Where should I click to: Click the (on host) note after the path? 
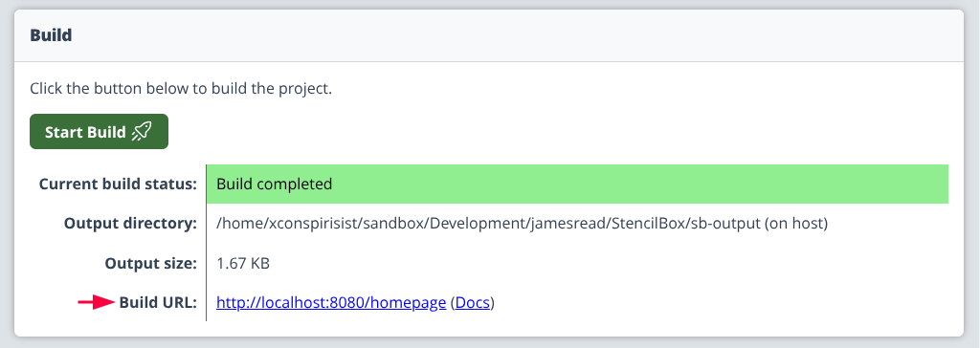797,224
